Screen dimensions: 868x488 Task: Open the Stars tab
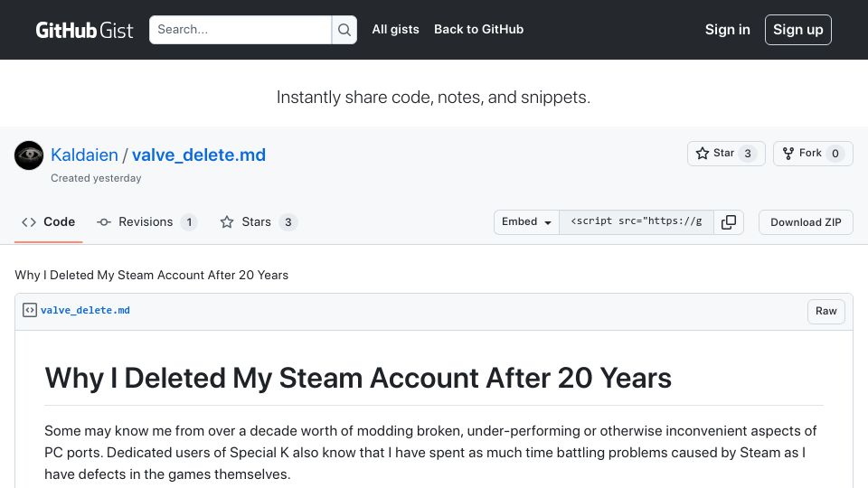[x=259, y=222]
